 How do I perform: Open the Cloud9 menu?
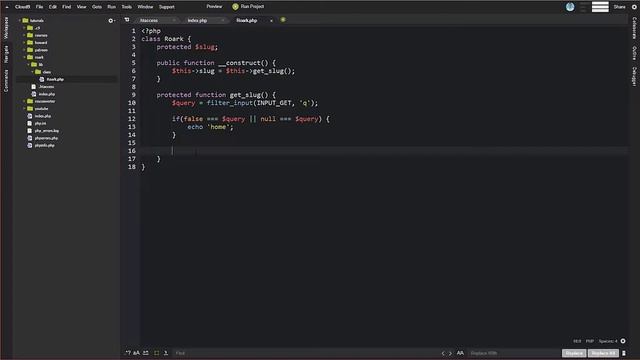[22, 7]
